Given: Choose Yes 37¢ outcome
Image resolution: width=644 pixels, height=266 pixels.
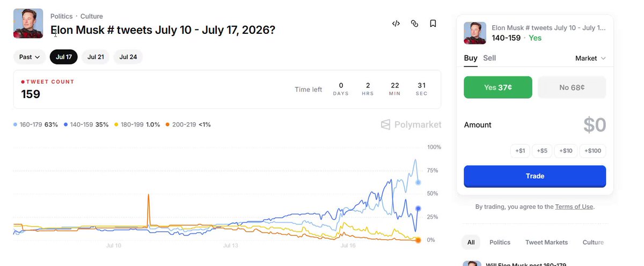Looking at the screenshot, I should [498, 87].
